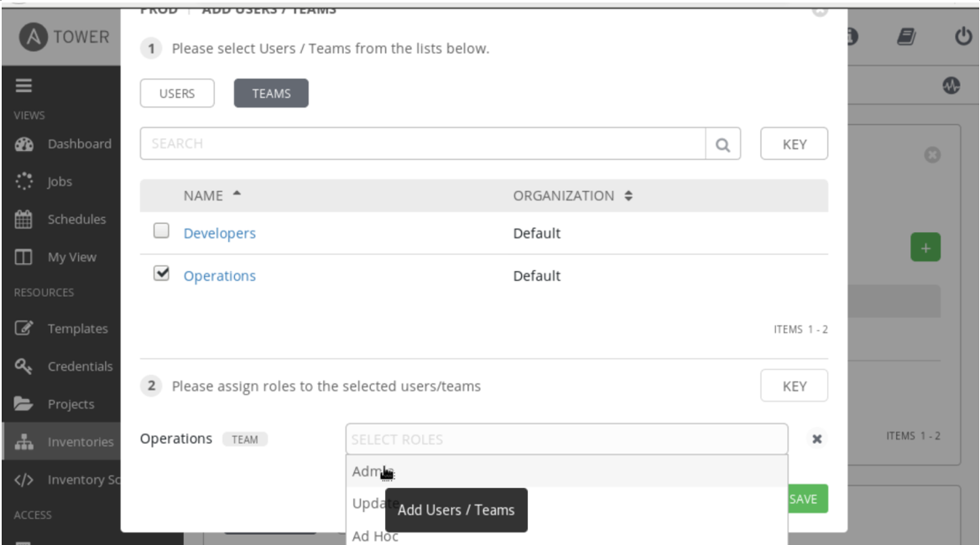Go to Schedules calendar icon

tap(23, 219)
